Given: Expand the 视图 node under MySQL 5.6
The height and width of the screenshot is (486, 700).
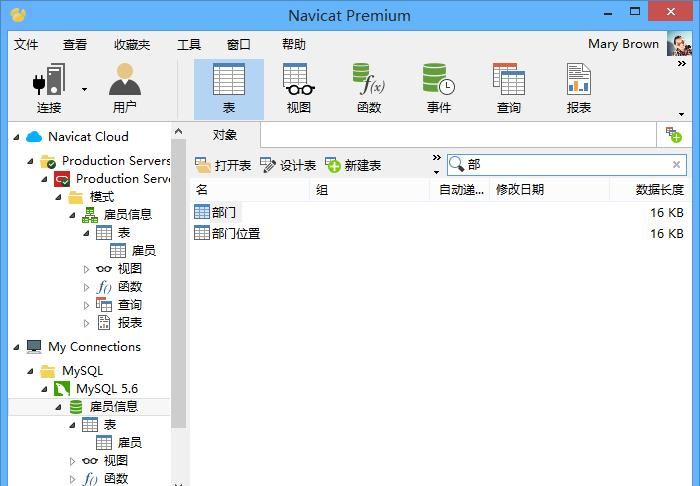Looking at the screenshot, I should [73, 461].
